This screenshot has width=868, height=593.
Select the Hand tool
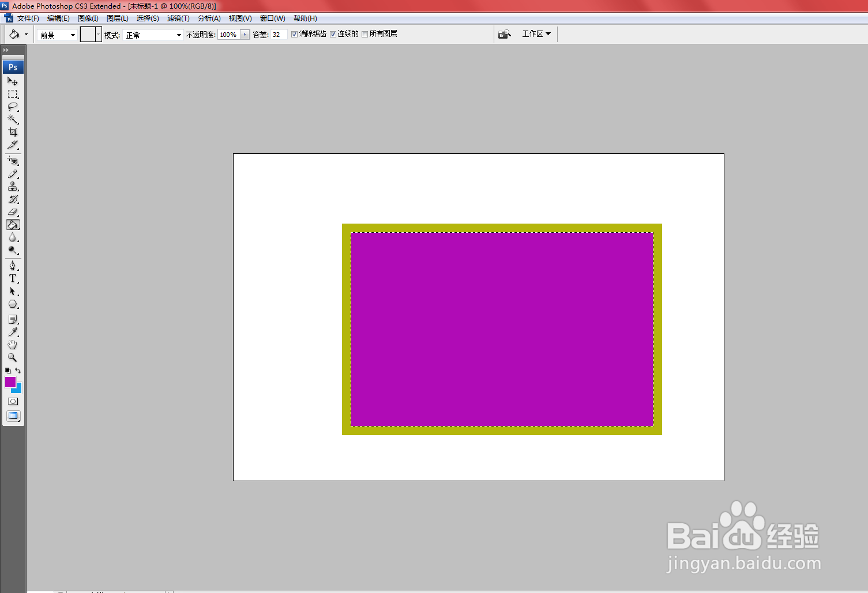13,345
